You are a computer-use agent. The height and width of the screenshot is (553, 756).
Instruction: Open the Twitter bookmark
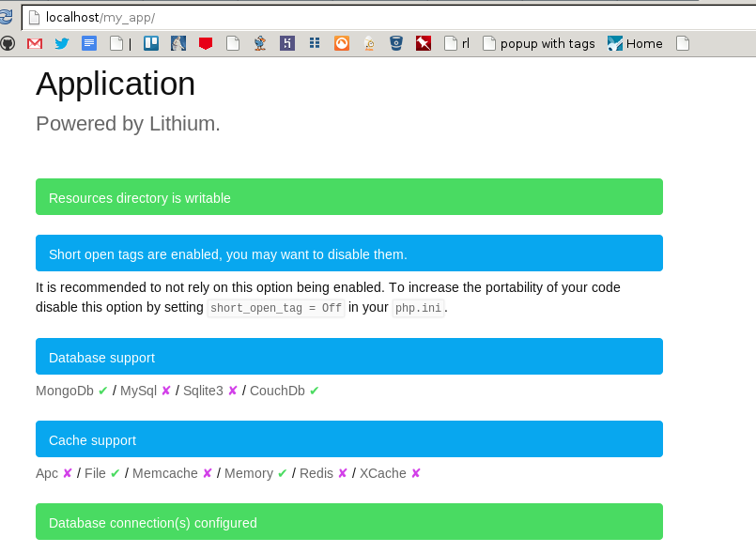62,43
